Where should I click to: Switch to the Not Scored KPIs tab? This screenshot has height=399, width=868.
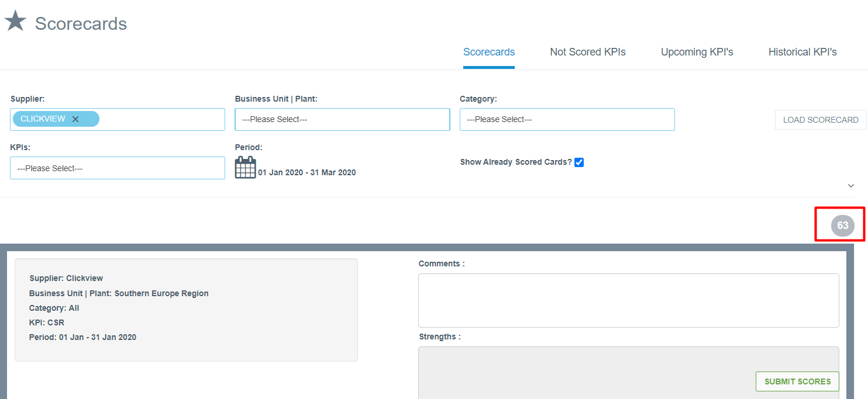587,52
